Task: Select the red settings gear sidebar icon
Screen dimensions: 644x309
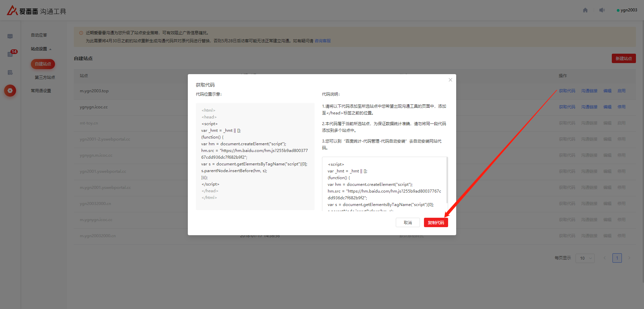Action: pyautogui.click(x=10, y=91)
